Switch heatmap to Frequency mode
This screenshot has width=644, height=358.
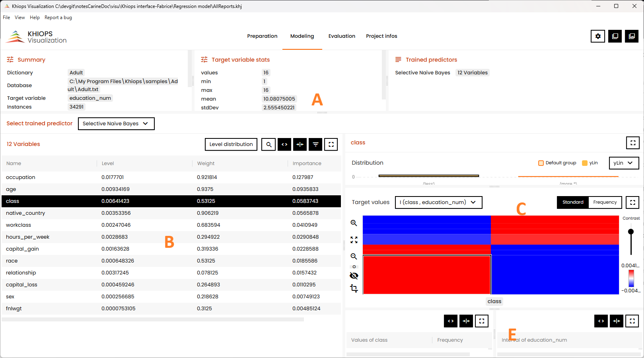(605, 202)
